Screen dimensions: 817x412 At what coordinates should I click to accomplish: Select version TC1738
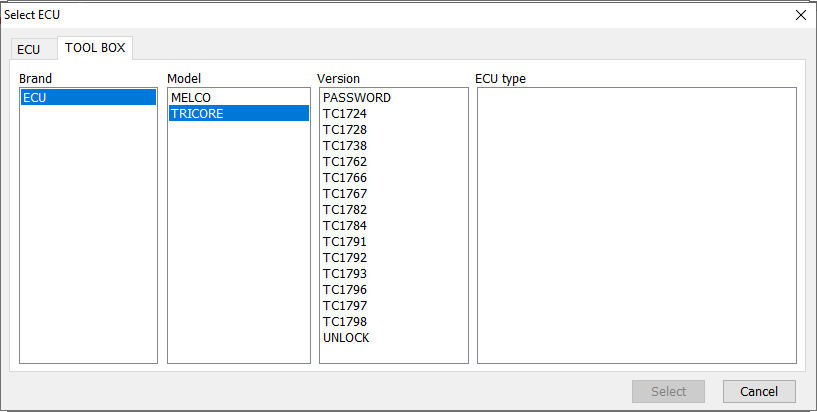344,146
